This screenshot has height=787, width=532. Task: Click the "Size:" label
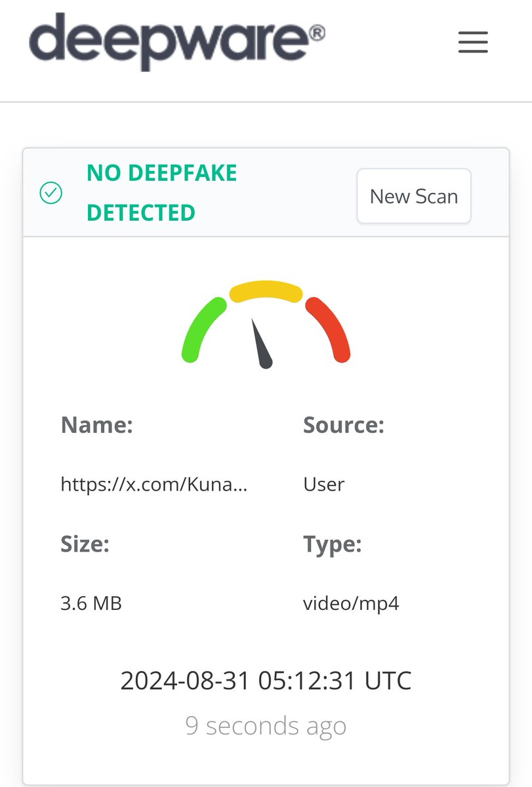(x=85, y=544)
